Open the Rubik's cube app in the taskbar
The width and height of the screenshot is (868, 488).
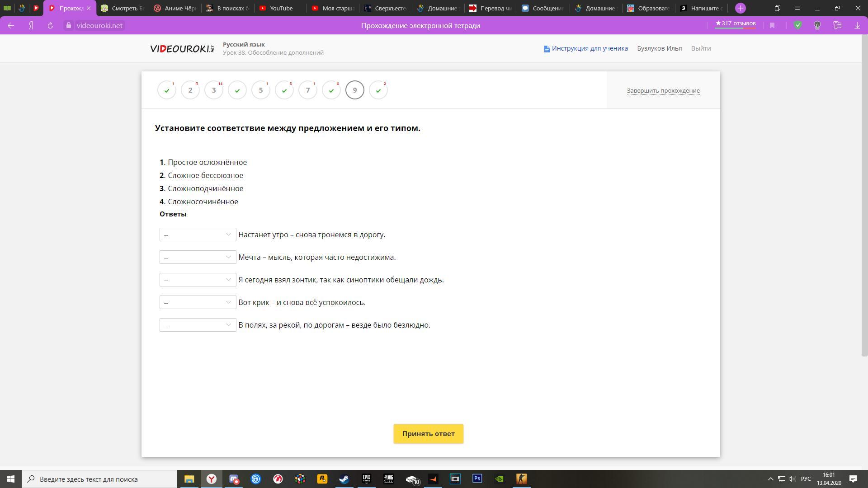300,479
